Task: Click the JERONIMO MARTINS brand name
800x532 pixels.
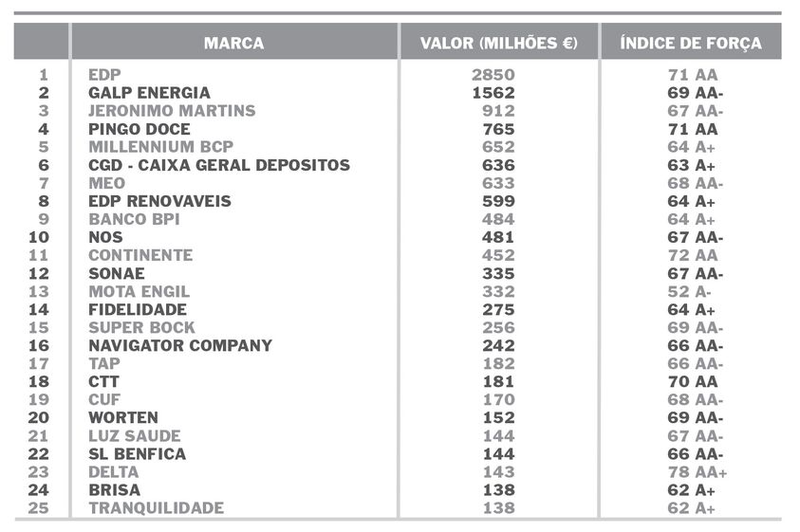Action: [x=172, y=111]
